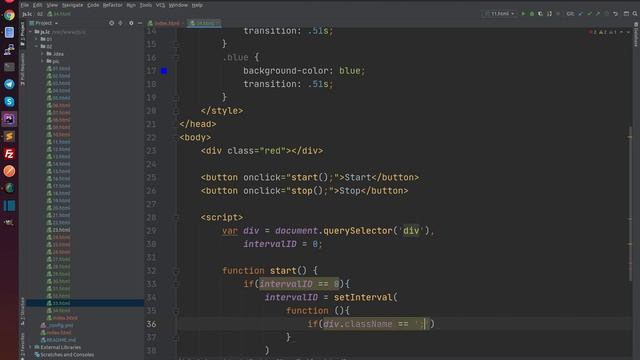The width and height of the screenshot is (640, 360).
Task: Click the inspection warnings counter widget
Action: [602, 32]
